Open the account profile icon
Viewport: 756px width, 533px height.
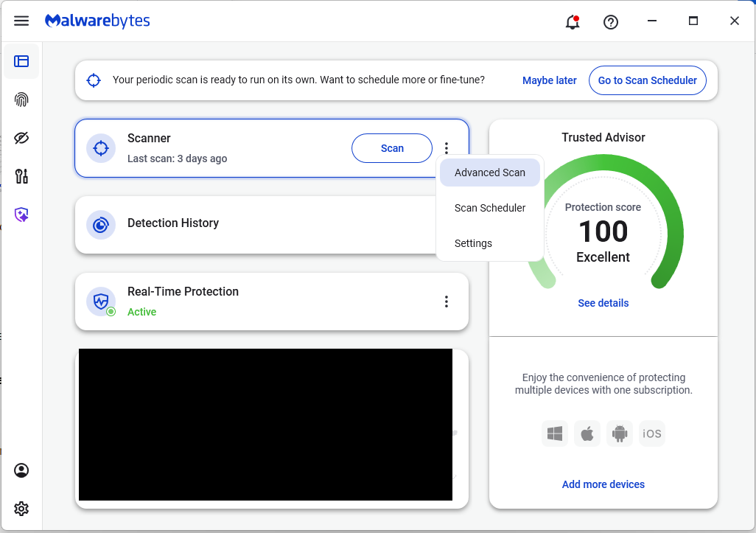coord(21,470)
